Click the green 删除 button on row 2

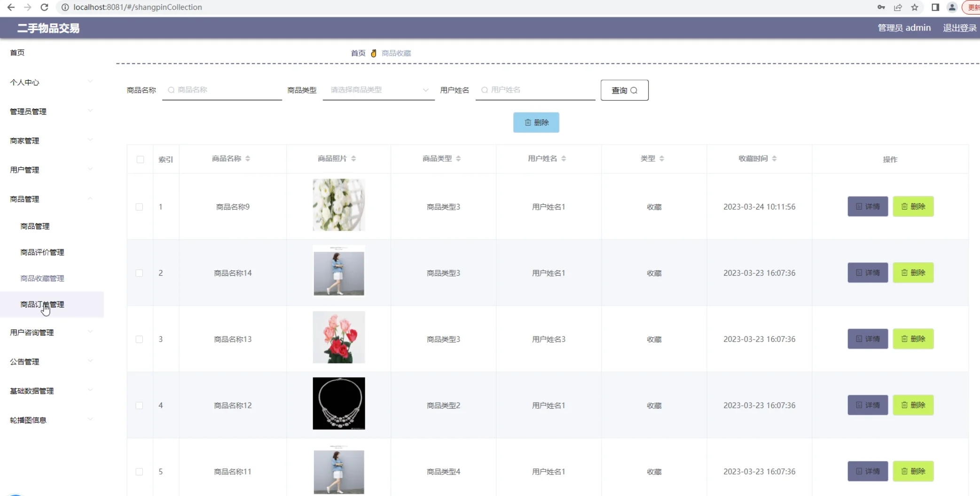(912, 272)
